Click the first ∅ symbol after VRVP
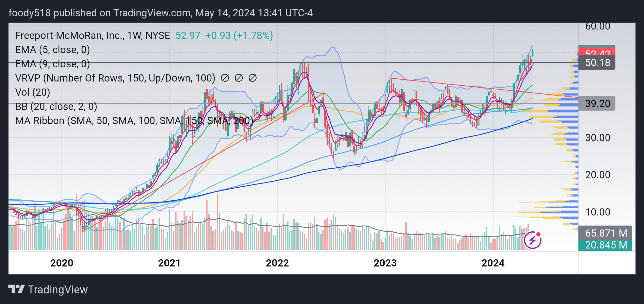Viewport: 644px width, 304px height. pos(225,78)
